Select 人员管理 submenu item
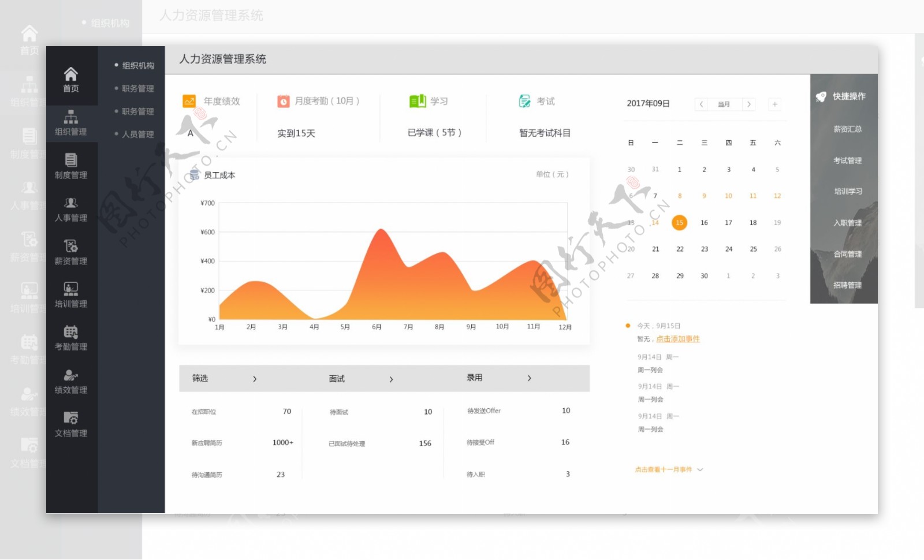Screen dimensions: 924x560 click(x=138, y=134)
